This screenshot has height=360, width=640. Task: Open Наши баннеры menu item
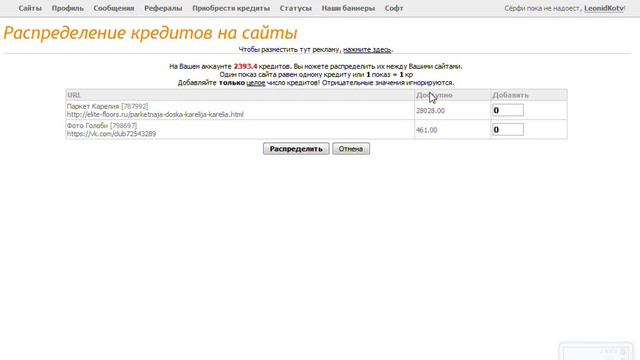tap(348, 8)
